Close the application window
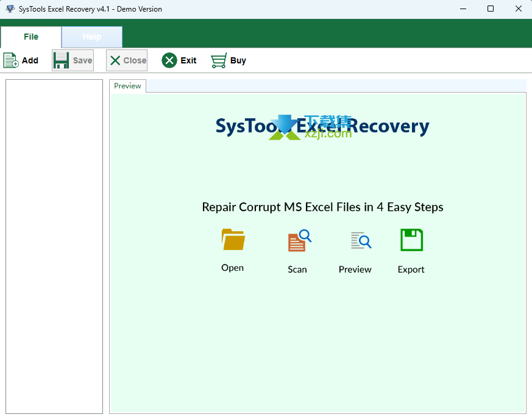This screenshot has width=532, height=417. [519, 9]
